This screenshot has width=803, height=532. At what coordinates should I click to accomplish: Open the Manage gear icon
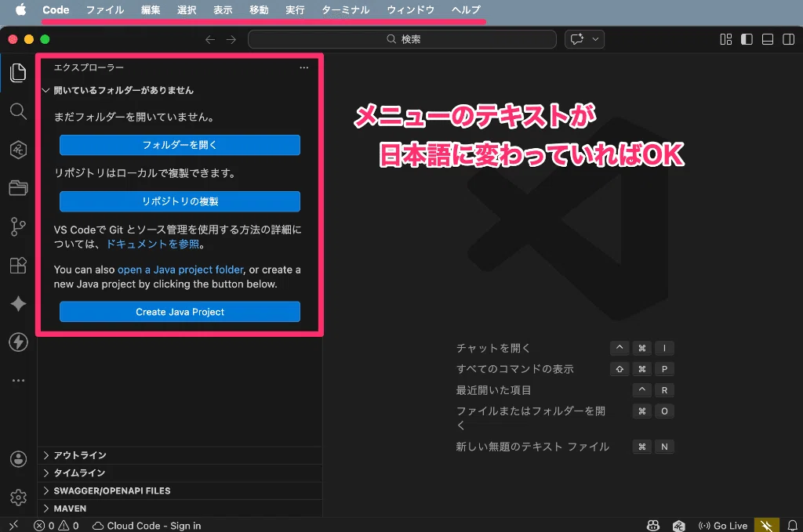point(18,498)
